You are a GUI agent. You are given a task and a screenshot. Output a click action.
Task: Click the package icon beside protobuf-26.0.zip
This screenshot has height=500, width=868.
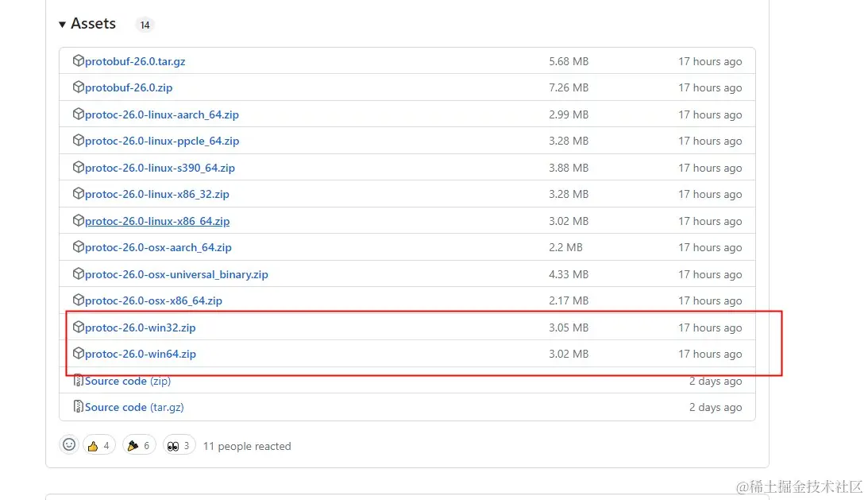pos(79,87)
